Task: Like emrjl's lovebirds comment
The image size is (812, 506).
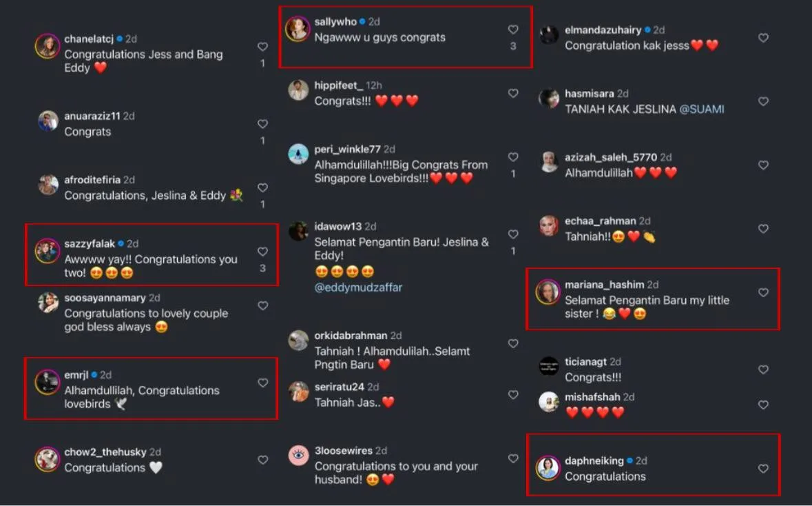Action: pyautogui.click(x=262, y=383)
